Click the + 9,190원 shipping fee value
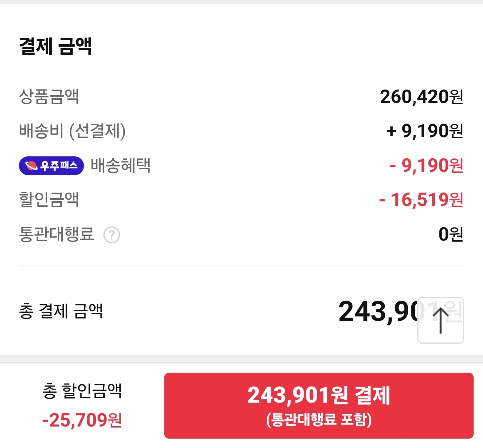 coord(425,131)
